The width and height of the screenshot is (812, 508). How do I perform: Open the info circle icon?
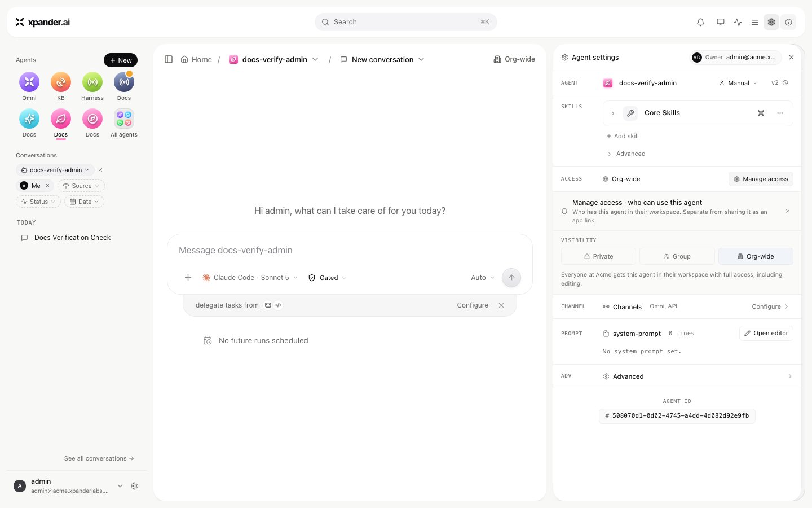pyautogui.click(x=788, y=22)
